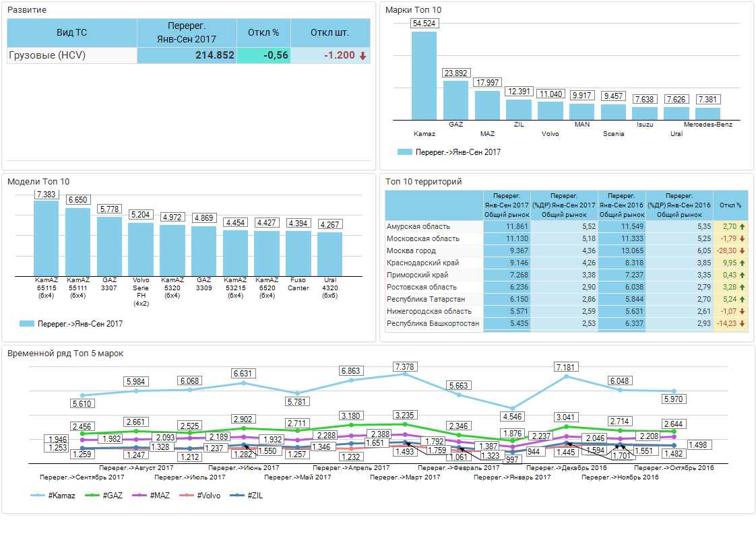756x534 pixels.
Task: Click the Модели Топ 10 panel title
Action: click(x=38, y=182)
